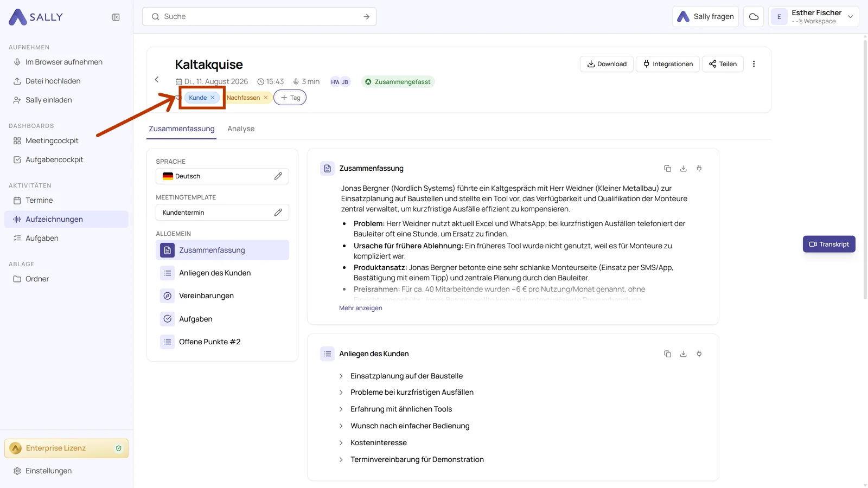
Task: Copy the Zusammenfassung section content
Action: [x=667, y=169]
